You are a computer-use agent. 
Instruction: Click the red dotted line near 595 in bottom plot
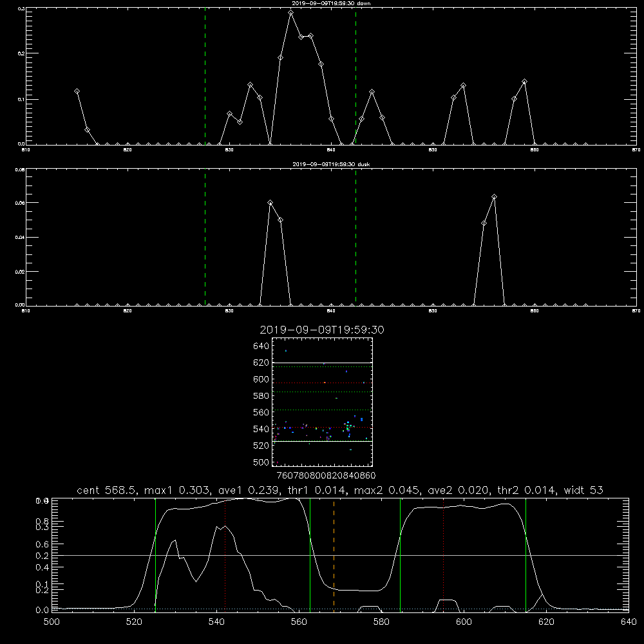pyautogui.click(x=444, y=555)
